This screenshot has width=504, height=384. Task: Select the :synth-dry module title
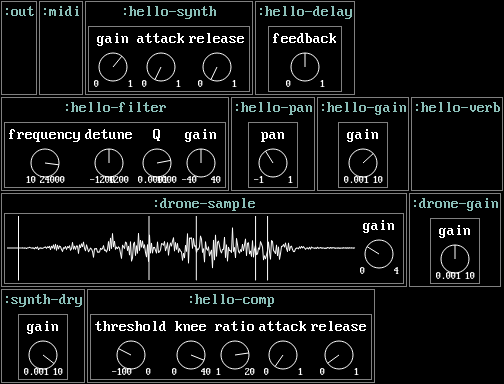(43, 300)
